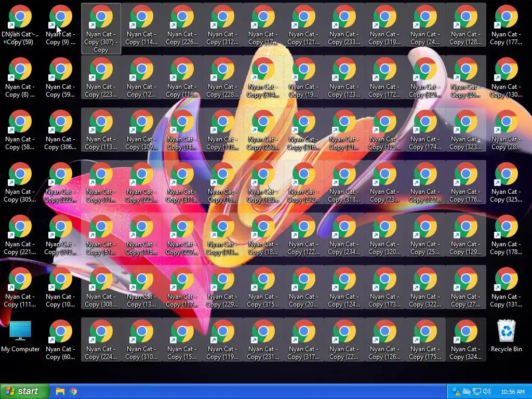Select Nyan Cat Copy (120... icon
Image resolution: width=532 pixels, height=399 pixels.
pyautogui.click(x=263, y=182)
